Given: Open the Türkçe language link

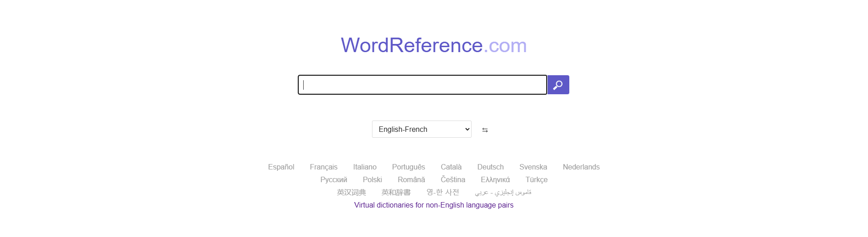Looking at the screenshot, I should click(x=536, y=180).
